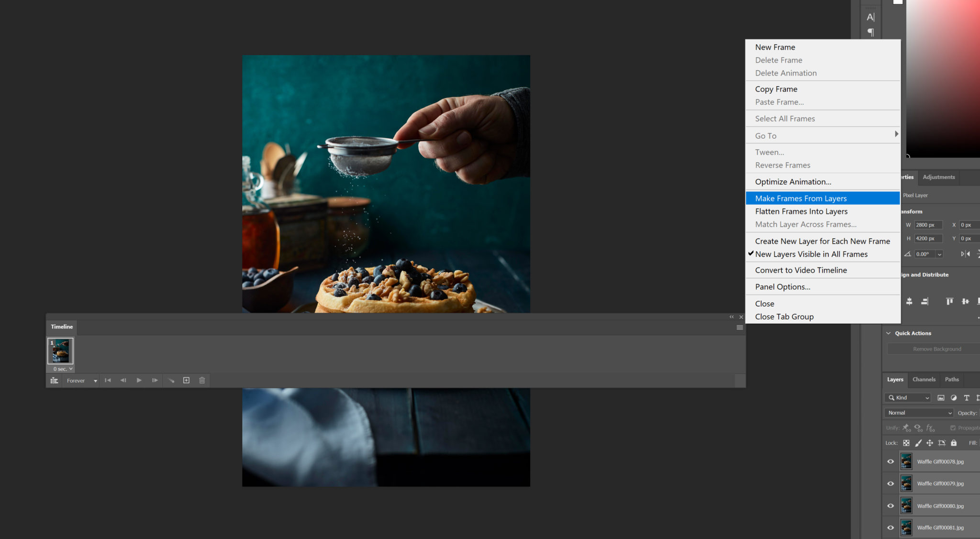
Task: Open Normal blend mode dropdown
Action: [919, 413]
